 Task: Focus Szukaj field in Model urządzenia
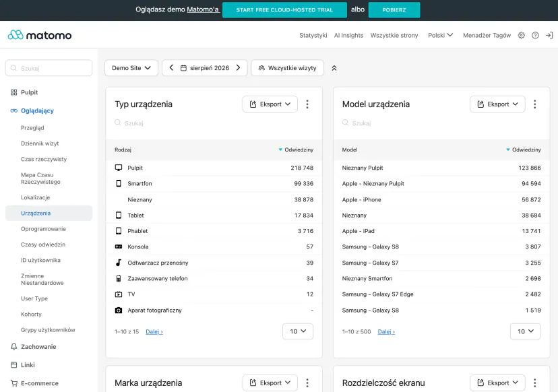point(441,123)
